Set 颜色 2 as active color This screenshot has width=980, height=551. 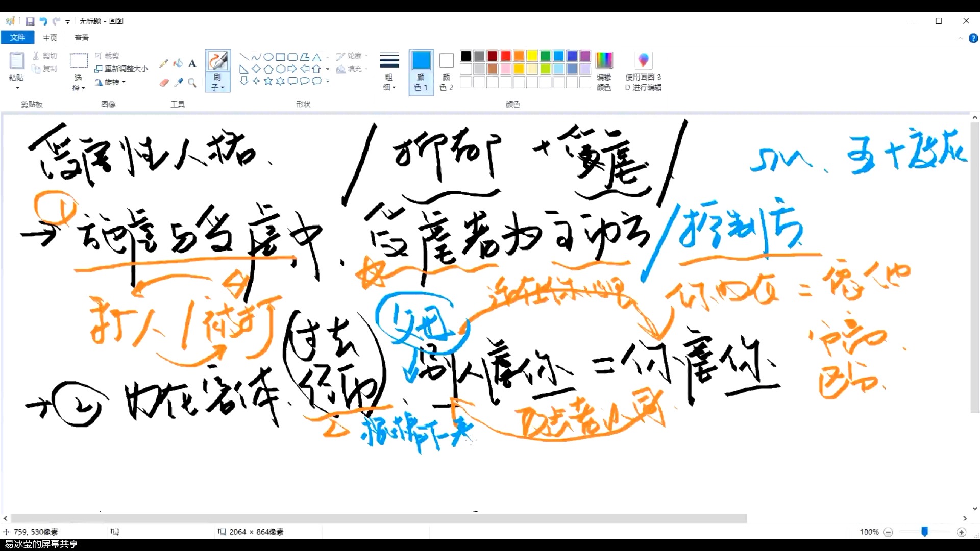click(x=447, y=72)
